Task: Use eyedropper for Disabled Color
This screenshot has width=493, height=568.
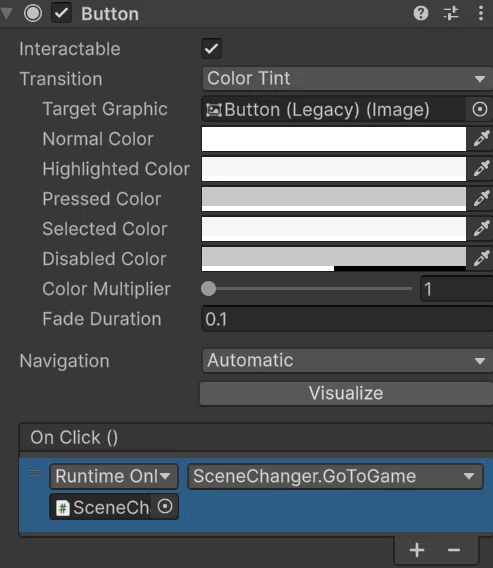Action: pos(481,259)
